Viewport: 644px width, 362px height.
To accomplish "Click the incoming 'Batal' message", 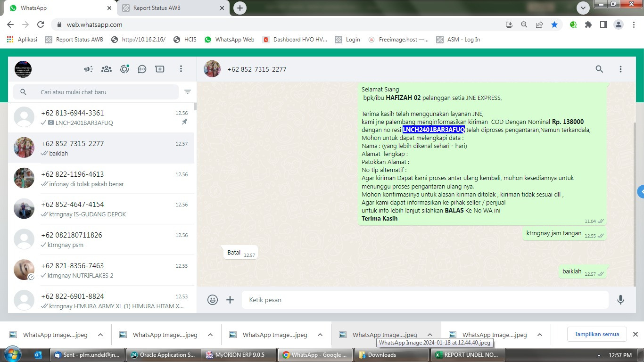I will (x=239, y=253).
